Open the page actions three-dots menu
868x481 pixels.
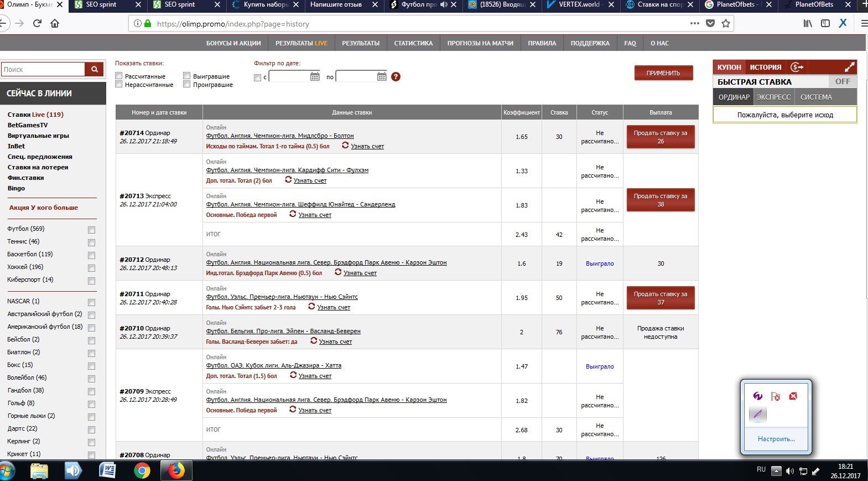(695, 23)
